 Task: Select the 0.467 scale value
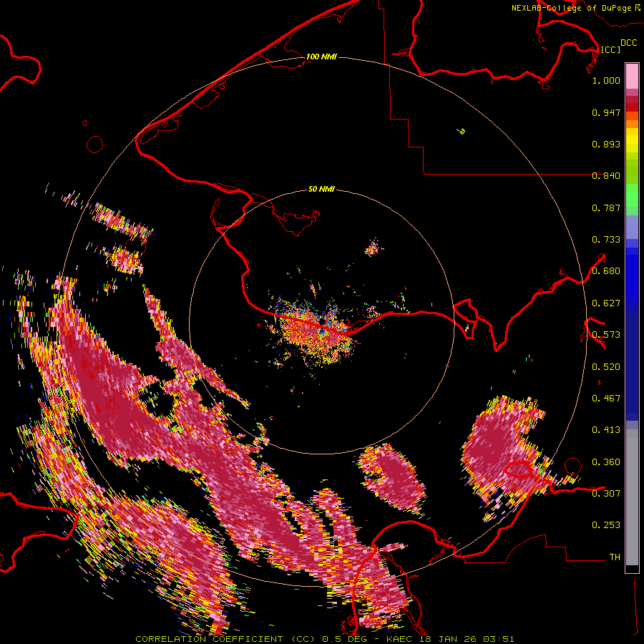[x=606, y=399]
